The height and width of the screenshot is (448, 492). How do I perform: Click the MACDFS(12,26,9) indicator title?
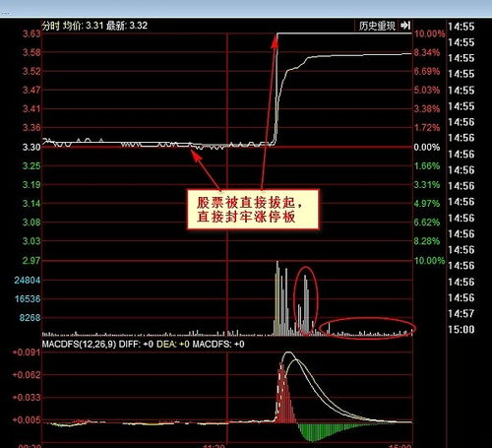79,345
